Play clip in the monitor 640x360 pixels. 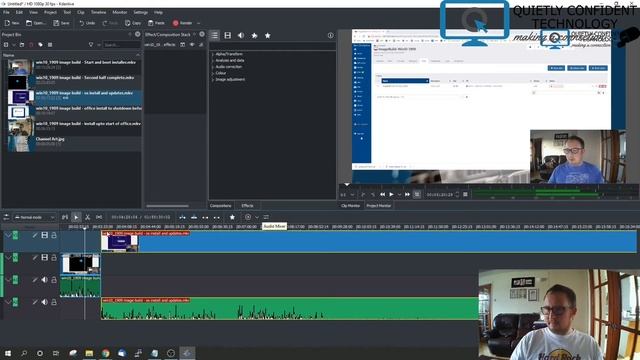[391, 194]
